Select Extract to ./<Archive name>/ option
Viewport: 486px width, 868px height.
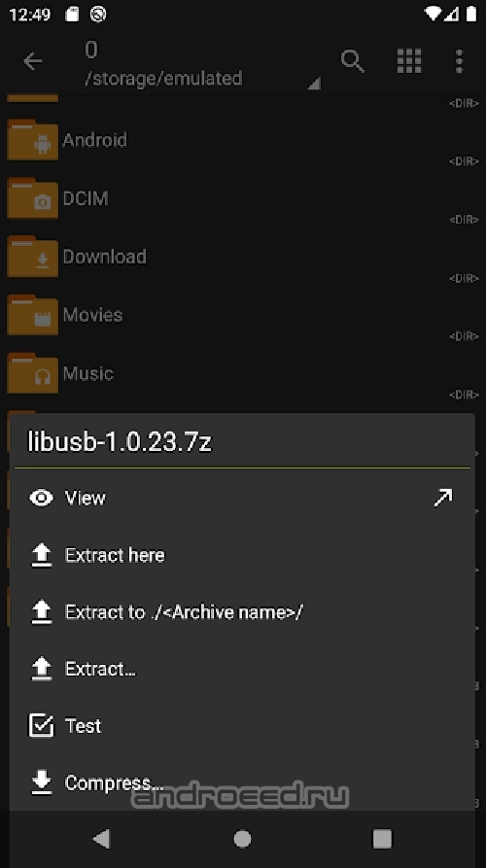tap(242, 612)
